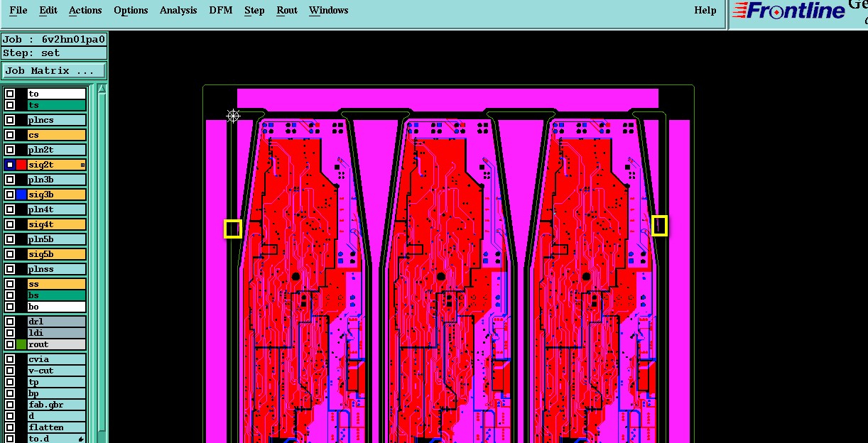This screenshot has width=868, height=443.
Task: Click the Job name field 6v2hn01pa0
Action: [x=54, y=40]
